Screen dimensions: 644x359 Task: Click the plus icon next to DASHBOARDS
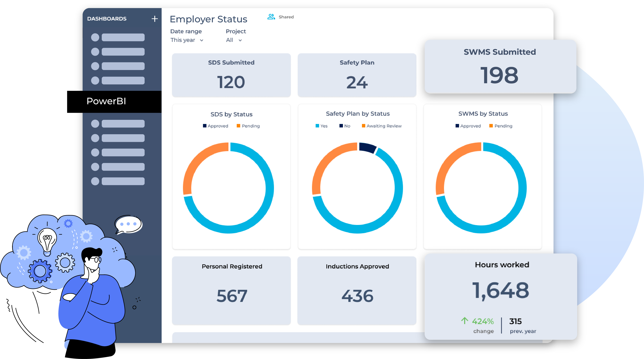coord(155,19)
